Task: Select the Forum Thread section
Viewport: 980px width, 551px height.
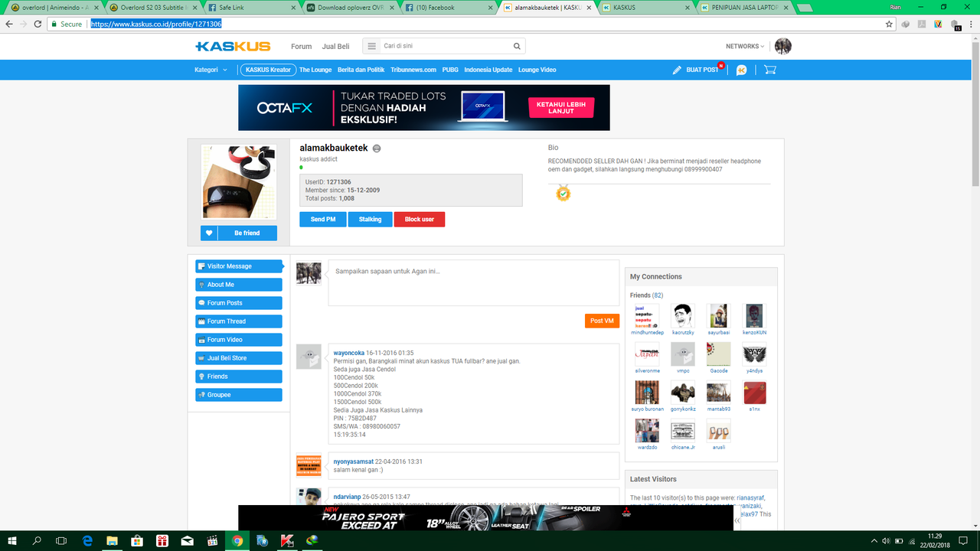Action: [239, 321]
